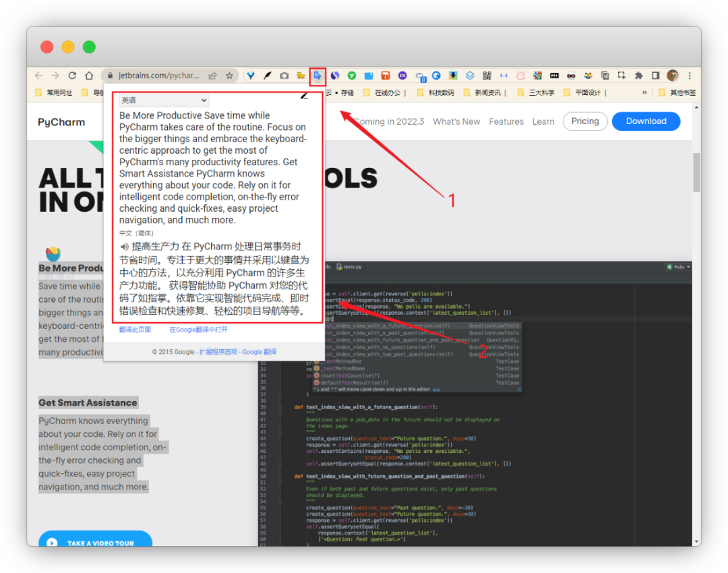The image size is (728, 573).
Task: Click the pencil edit icon in translate popup
Action: pos(304,96)
